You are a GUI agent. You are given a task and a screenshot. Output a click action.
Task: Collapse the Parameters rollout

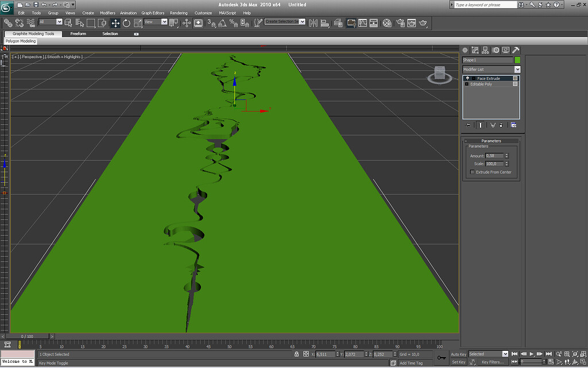pos(466,140)
